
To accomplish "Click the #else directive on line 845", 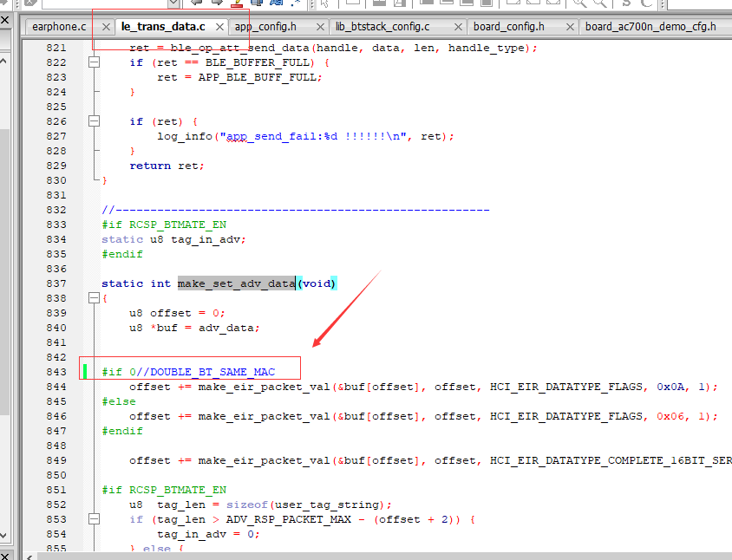I will (x=119, y=401).
